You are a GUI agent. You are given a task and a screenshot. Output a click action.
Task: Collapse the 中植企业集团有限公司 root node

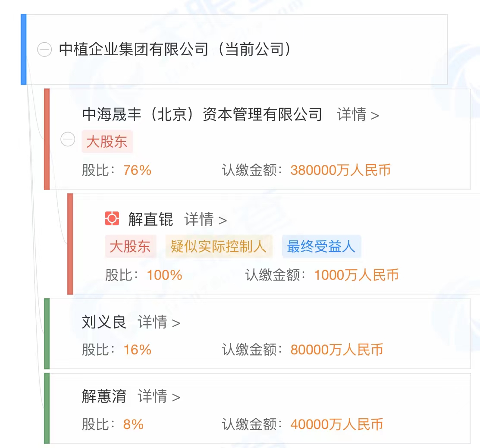click(x=44, y=50)
